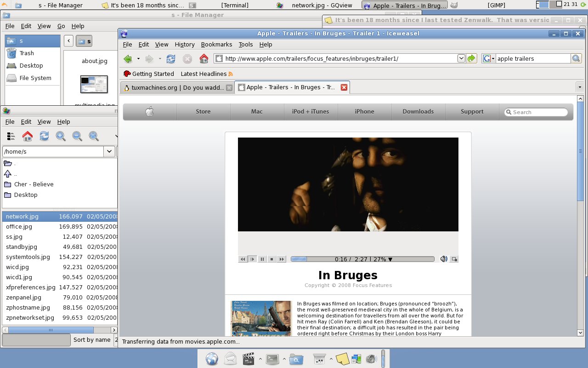Click the GQview Zoom to Fit magnifier
Viewport: 588px width, 368px height.
pyautogui.click(x=94, y=136)
